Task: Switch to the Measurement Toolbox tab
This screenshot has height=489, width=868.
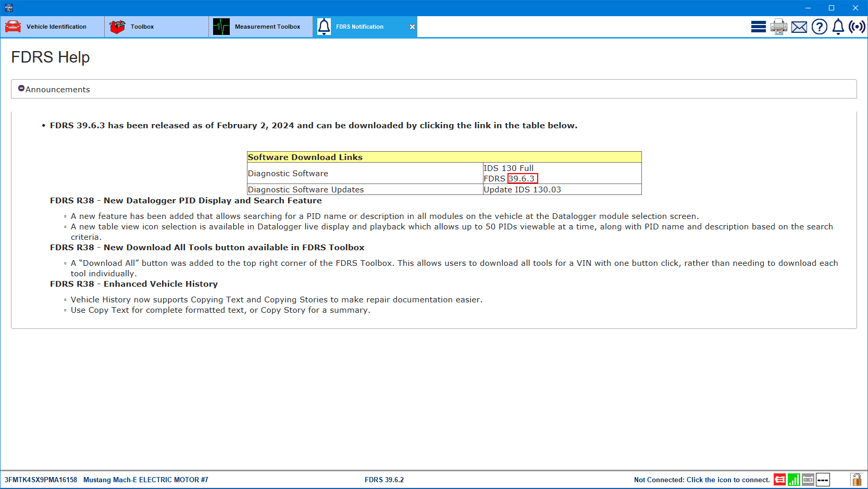Action: tap(261, 27)
